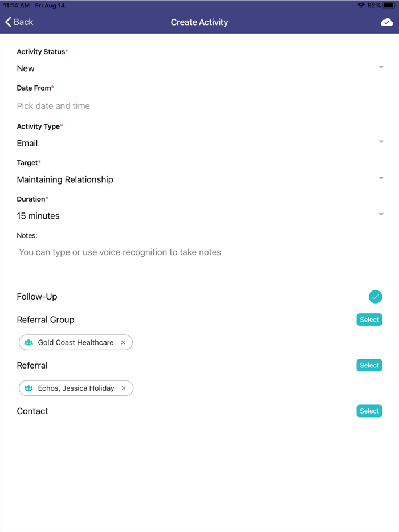Tap Select next to Referral Group

tap(369, 320)
